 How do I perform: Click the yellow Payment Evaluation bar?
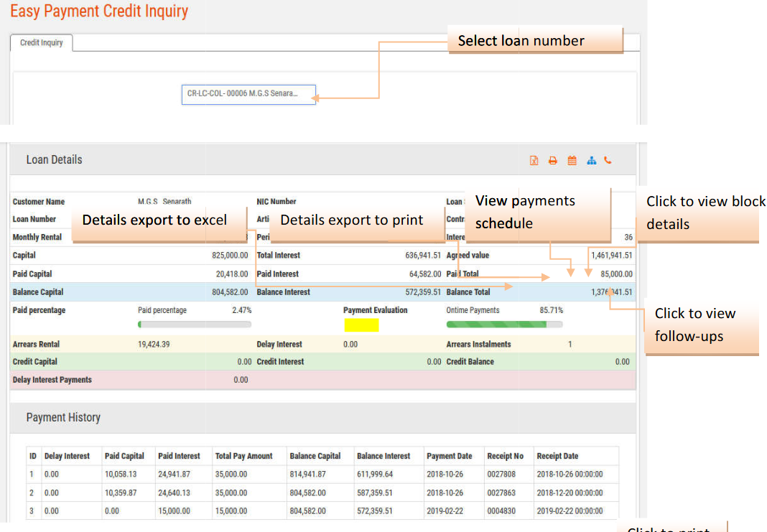click(361, 325)
